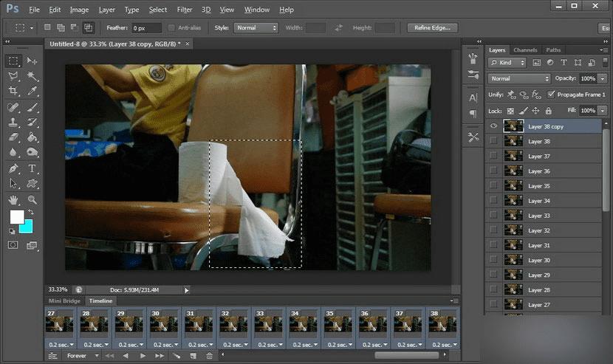Select frame 33 thumbnail in timeline

(x=267, y=324)
